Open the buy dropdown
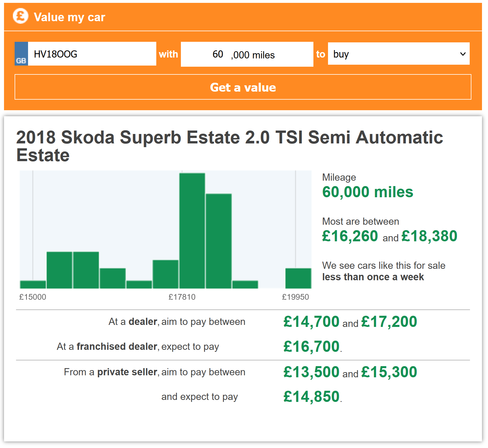488x448 pixels. [x=399, y=54]
